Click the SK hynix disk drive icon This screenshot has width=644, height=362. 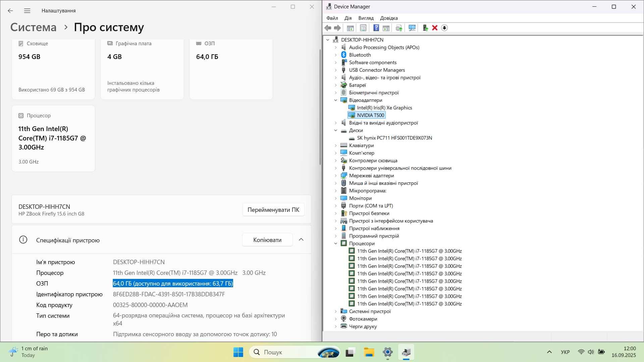[x=352, y=138]
